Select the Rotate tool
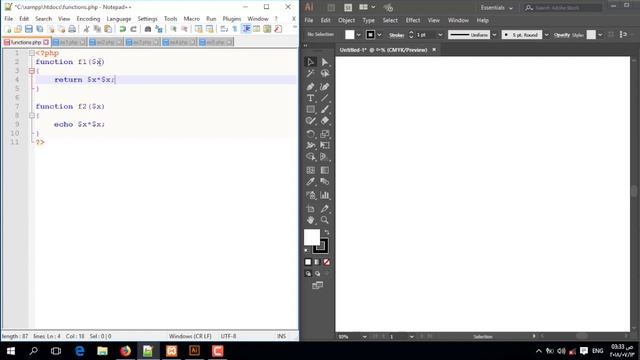This screenshot has height=360, width=640. (310, 134)
